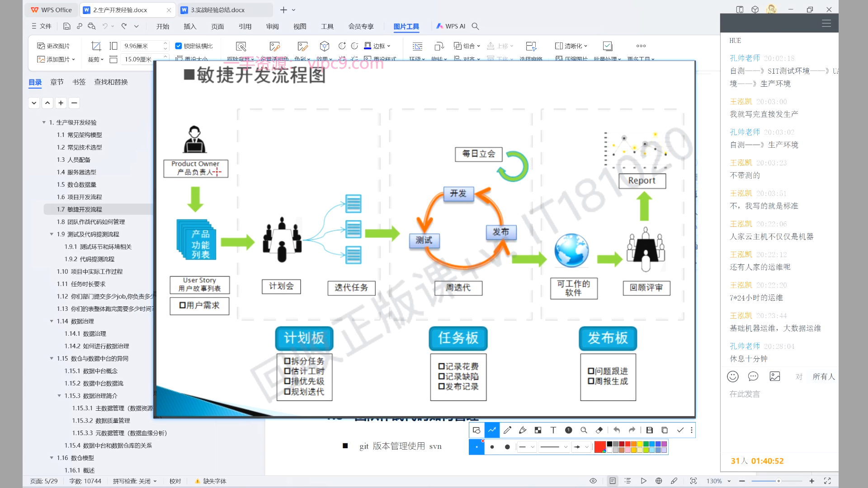Switch to the 章节 navigation tab

pos(57,82)
